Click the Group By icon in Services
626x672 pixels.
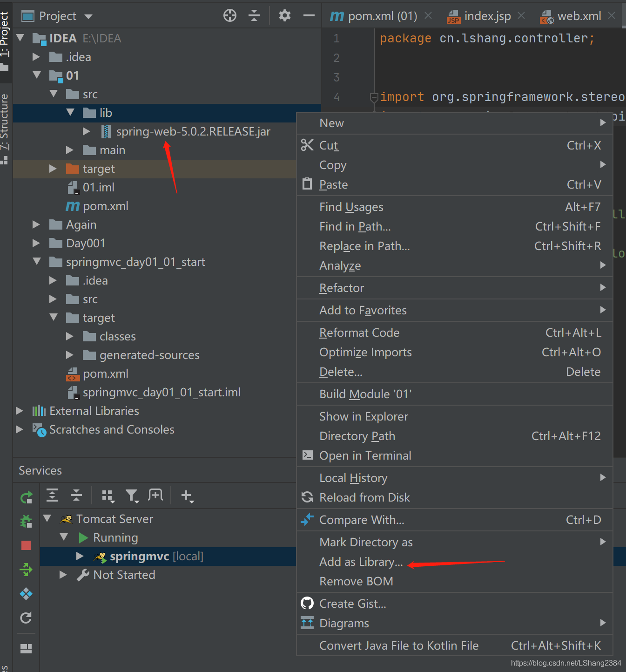point(108,496)
